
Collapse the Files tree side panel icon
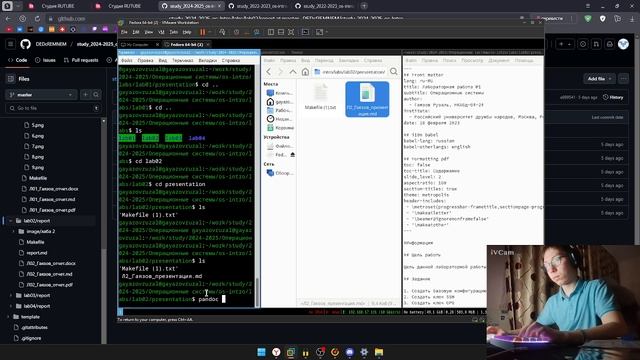pyautogui.click(x=11, y=79)
